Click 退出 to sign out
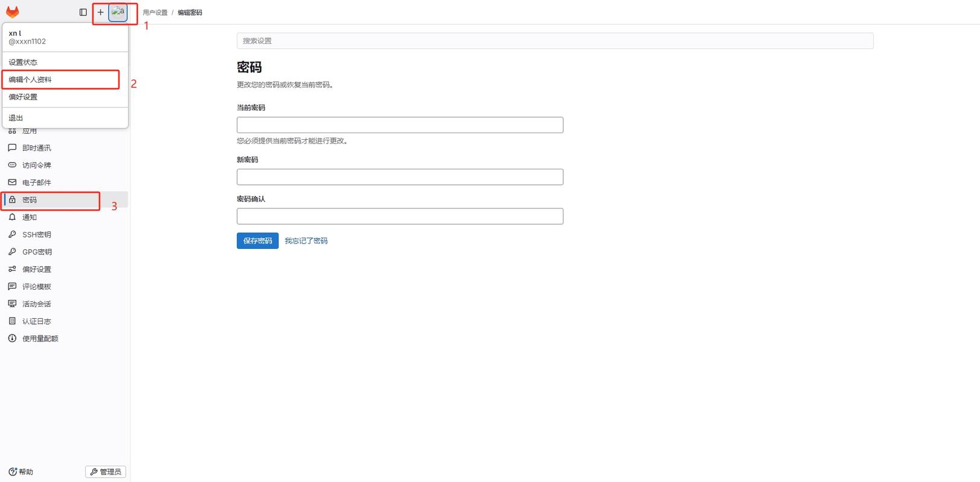Image resolution: width=980 pixels, height=482 pixels. 16,118
